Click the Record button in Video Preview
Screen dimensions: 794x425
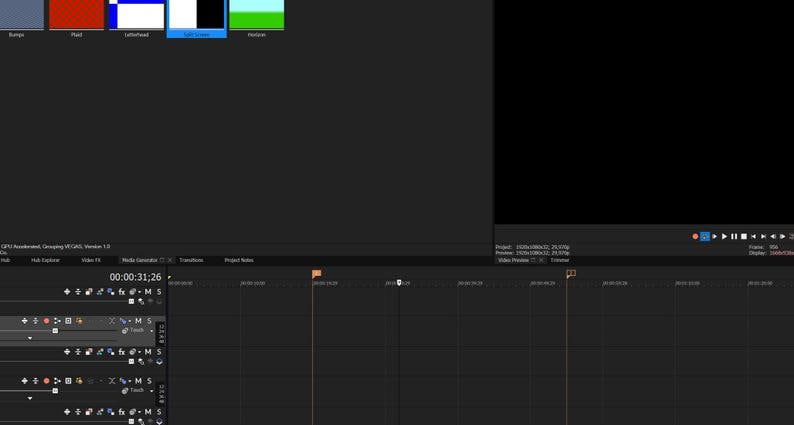pos(695,237)
